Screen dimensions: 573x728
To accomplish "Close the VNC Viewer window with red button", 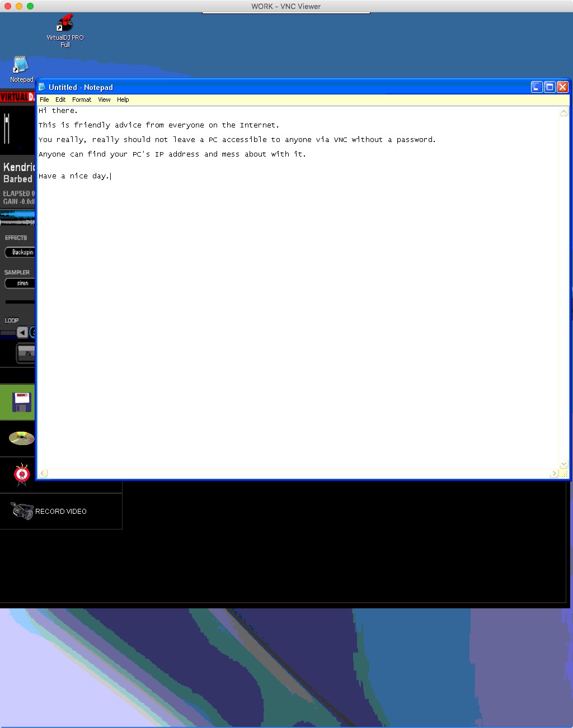I will pos(8,6).
